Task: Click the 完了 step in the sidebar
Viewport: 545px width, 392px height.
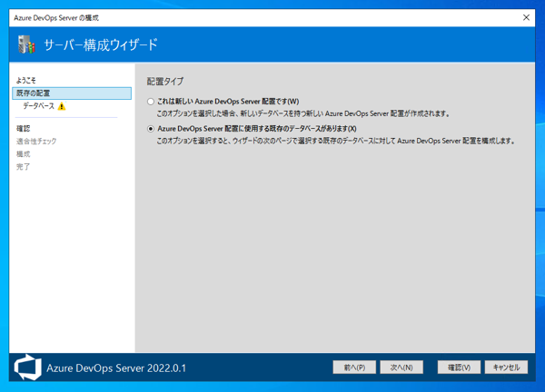Action: tap(24, 167)
